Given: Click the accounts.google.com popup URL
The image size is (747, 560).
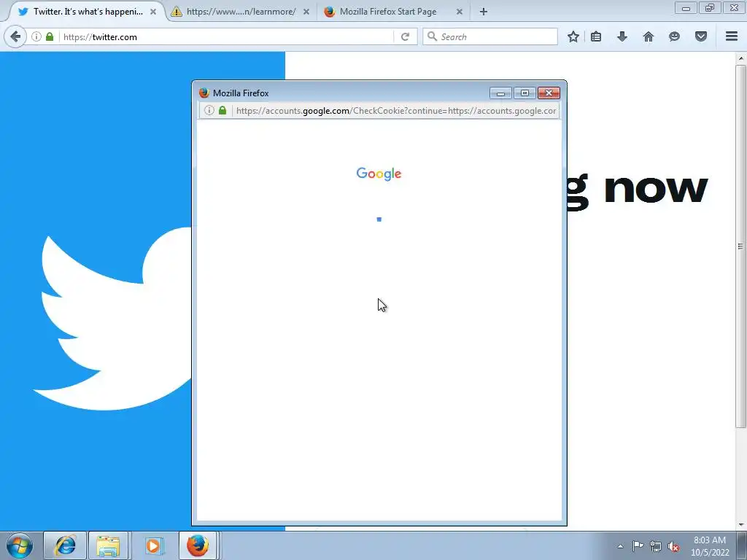Looking at the screenshot, I should coord(396,111).
